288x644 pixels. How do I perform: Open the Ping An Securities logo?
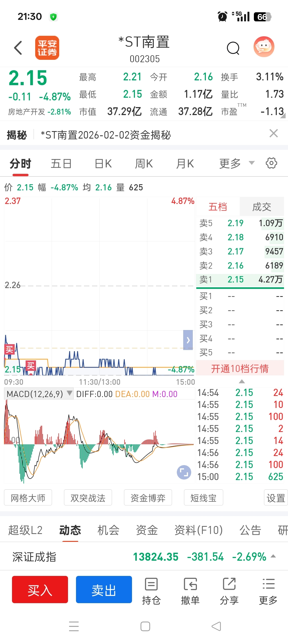[47, 48]
